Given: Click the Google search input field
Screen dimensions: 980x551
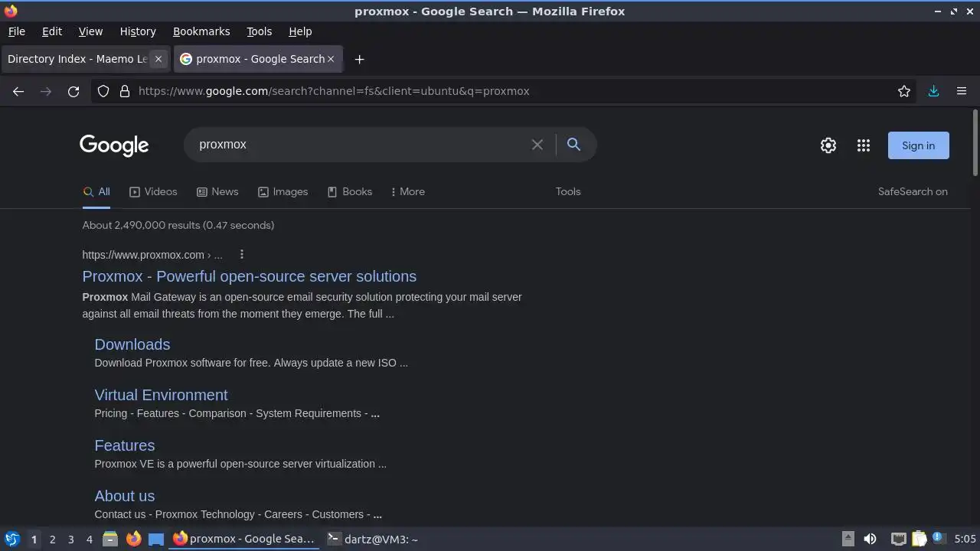Looking at the screenshot, I should (360, 145).
